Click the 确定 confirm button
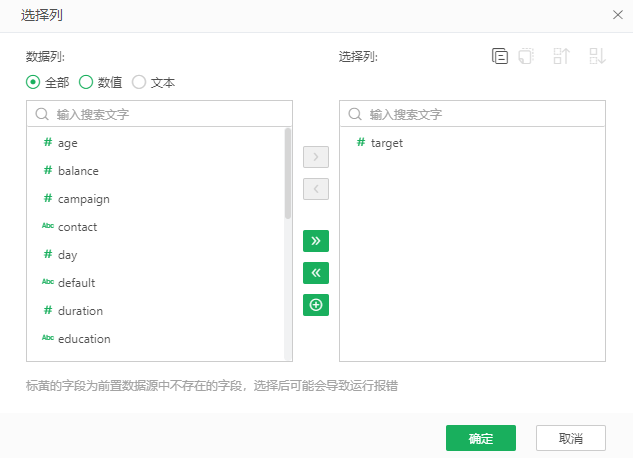Viewport: 633px width, 458px height. coord(480,438)
